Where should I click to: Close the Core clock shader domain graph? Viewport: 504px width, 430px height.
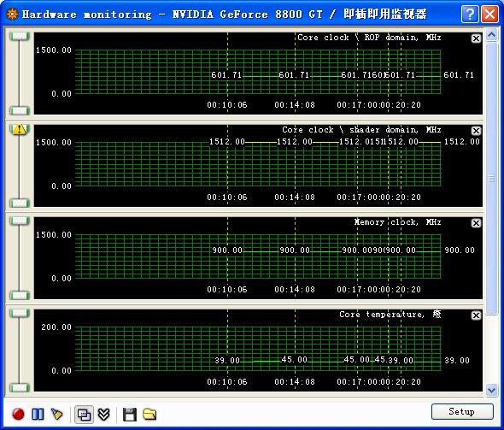[x=476, y=131]
